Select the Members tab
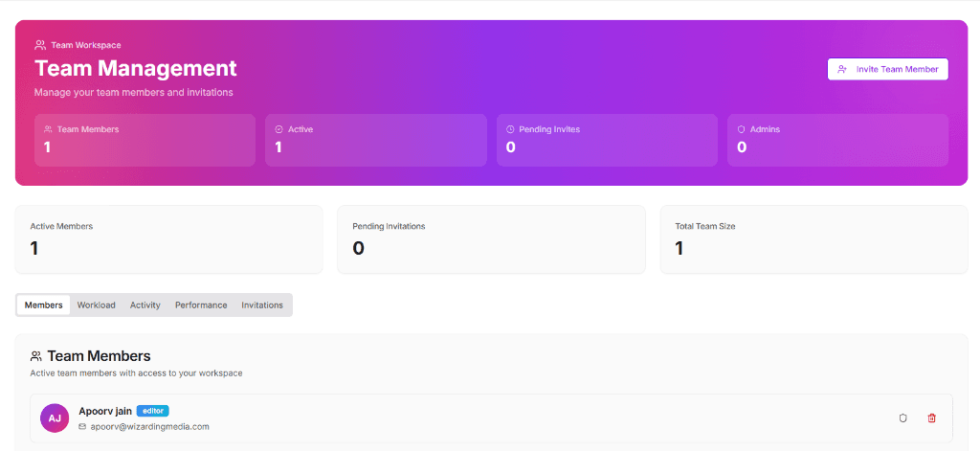The height and width of the screenshot is (451, 980). (43, 305)
